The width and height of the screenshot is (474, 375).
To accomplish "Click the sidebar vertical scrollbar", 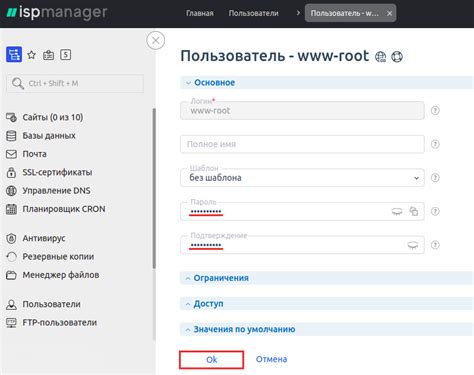I will pyautogui.click(x=154, y=188).
